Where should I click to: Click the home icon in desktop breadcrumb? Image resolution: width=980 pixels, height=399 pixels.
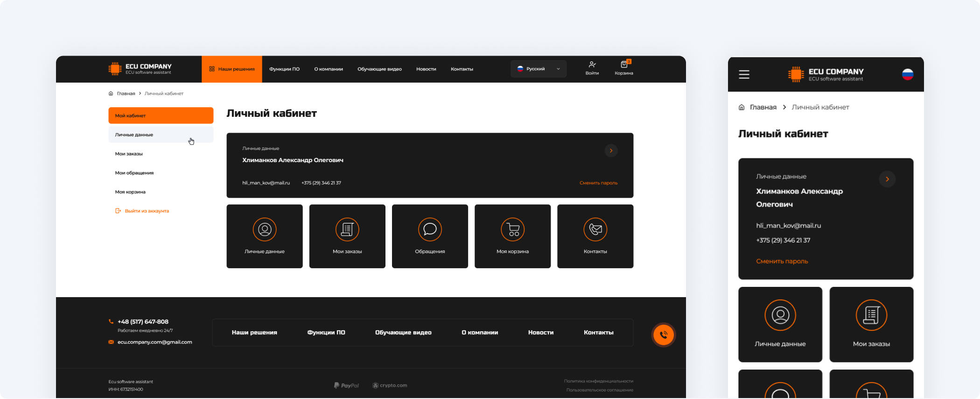111,93
